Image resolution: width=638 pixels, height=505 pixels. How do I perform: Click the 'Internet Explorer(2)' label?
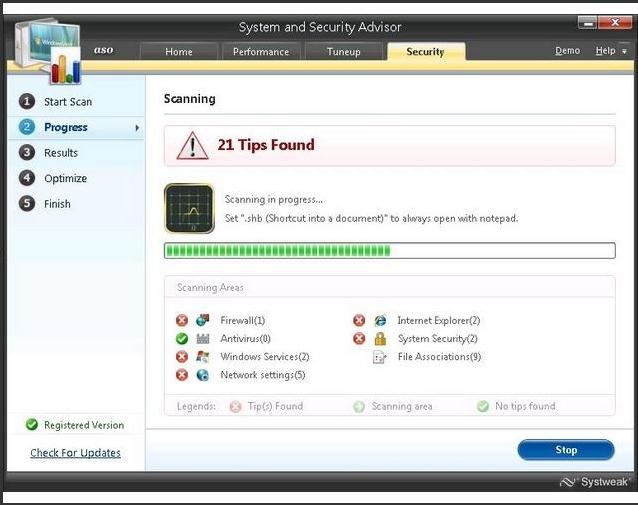(x=439, y=321)
